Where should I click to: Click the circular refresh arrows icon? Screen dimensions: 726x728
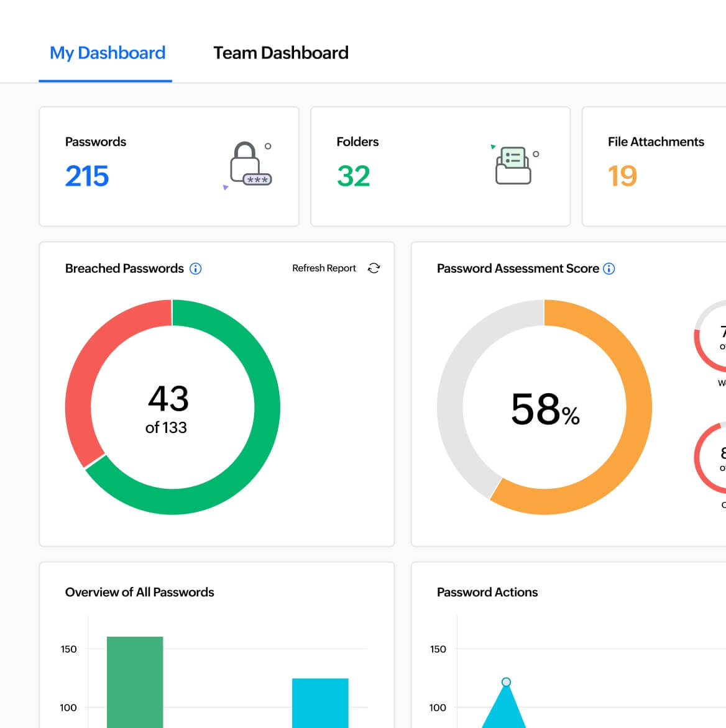374,268
